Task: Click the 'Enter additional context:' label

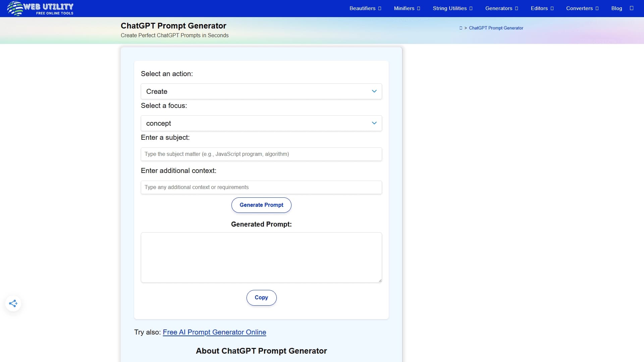Action: pos(178,171)
